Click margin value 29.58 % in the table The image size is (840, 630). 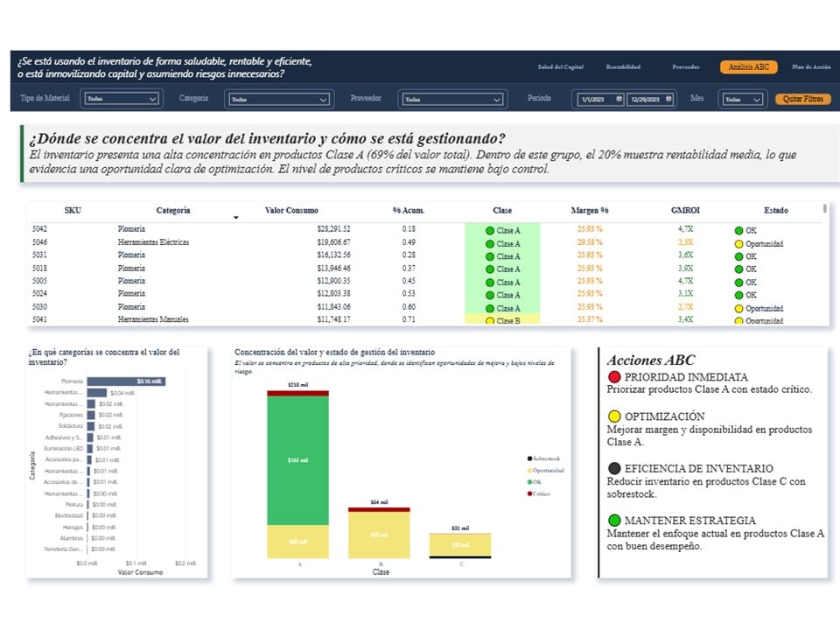tap(589, 242)
